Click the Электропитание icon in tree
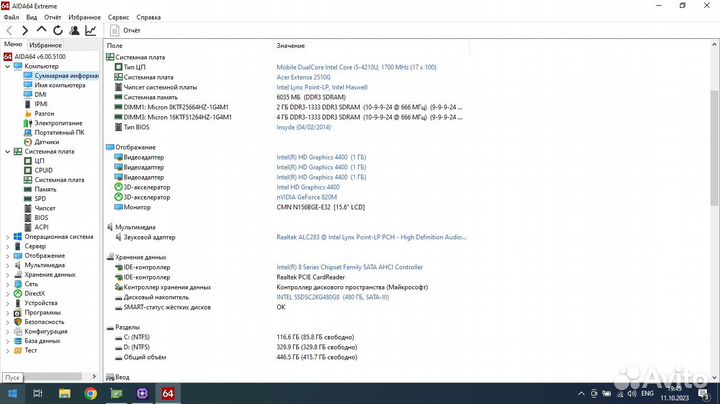 (28, 123)
